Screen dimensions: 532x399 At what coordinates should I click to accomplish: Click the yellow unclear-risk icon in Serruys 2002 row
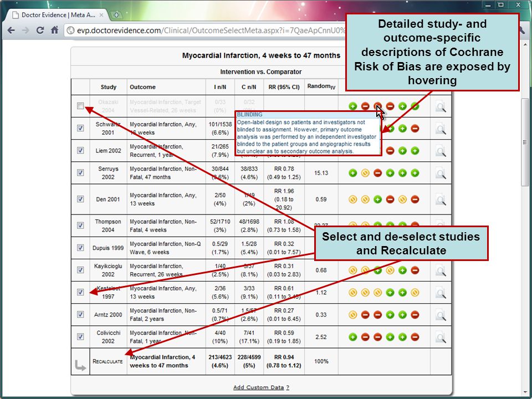pos(365,173)
